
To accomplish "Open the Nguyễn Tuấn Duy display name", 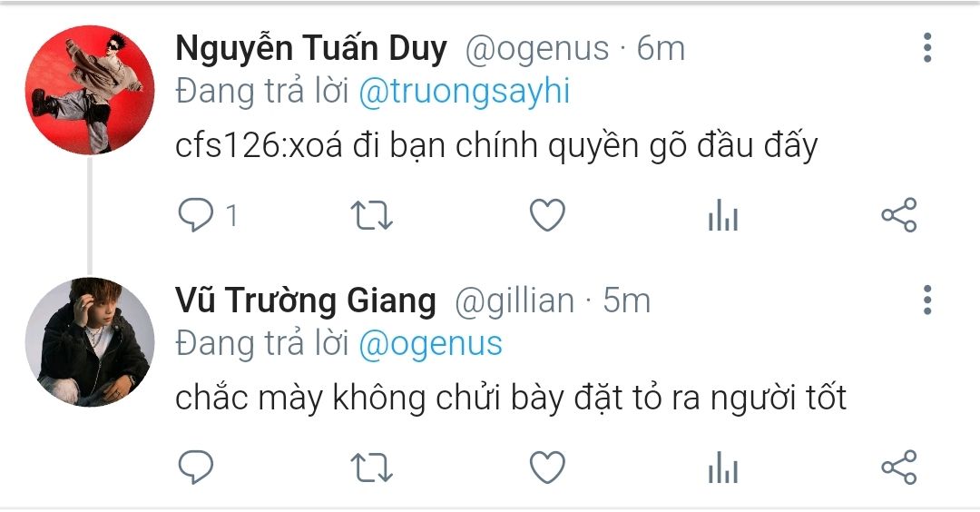I will [311, 49].
